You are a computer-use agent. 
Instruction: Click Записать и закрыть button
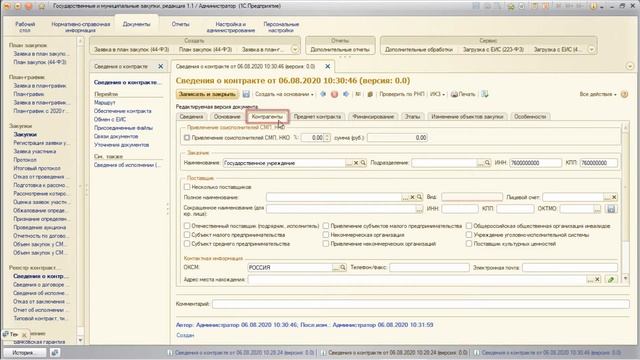click(207, 94)
